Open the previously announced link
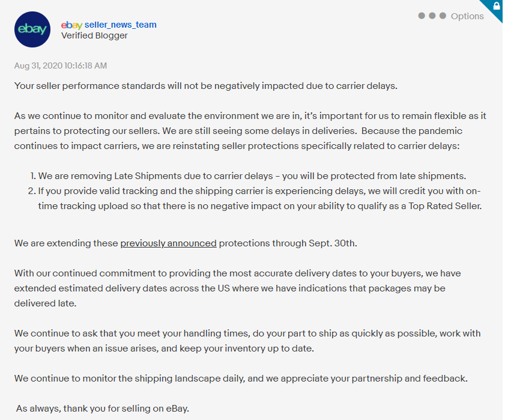This screenshot has height=420, width=505. point(169,243)
